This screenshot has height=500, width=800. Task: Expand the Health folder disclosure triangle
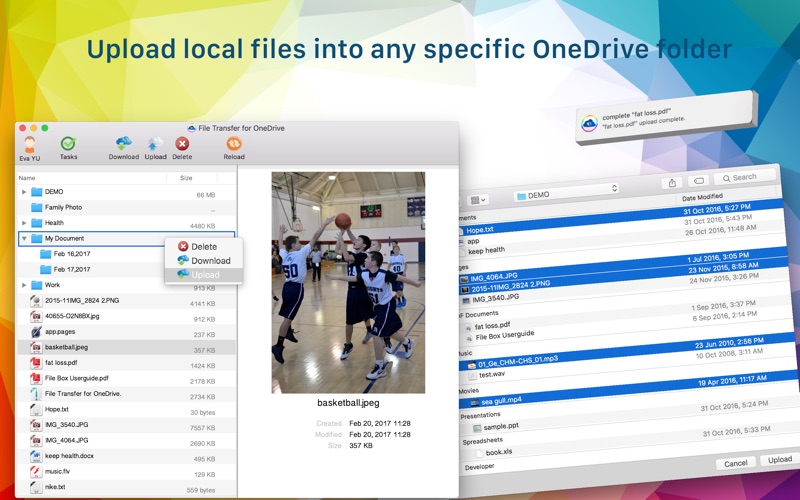click(24, 223)
